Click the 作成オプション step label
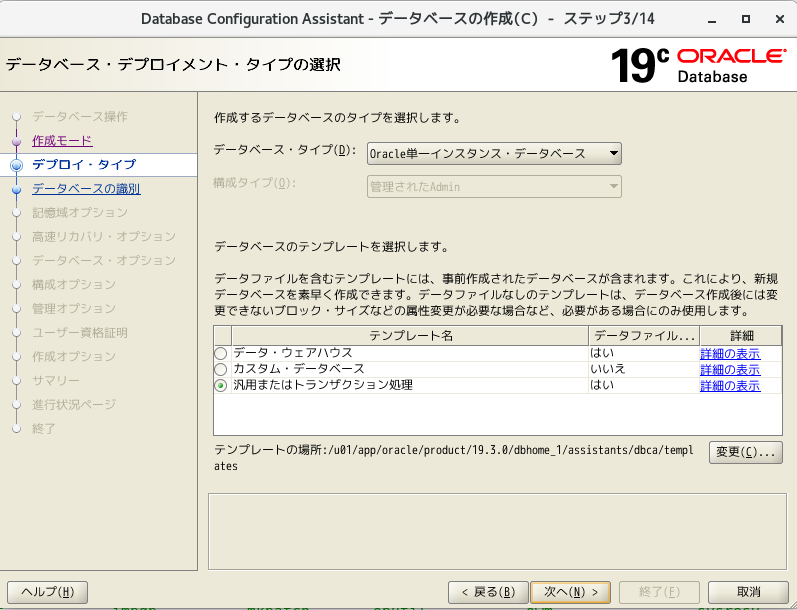The image size is (797, 610). click(74, 356)
